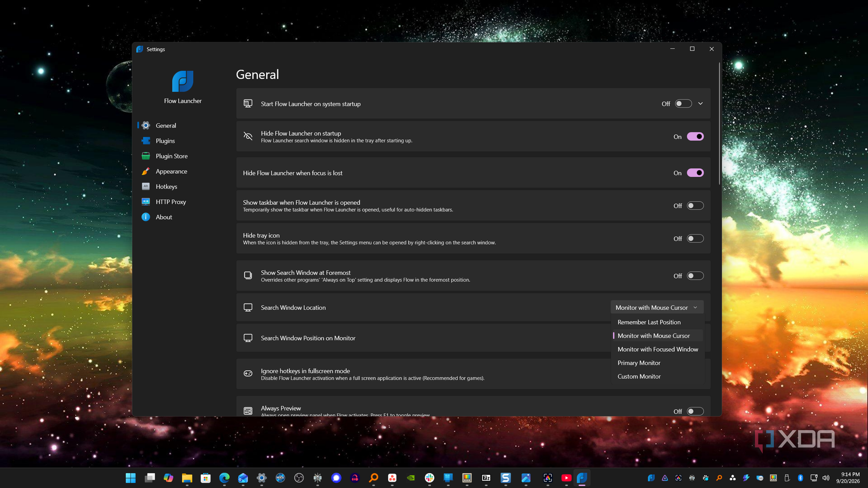The image size is (868, 488).
Task: Click the Flow Launcher system tray icon
Action: tap(651, 477)
